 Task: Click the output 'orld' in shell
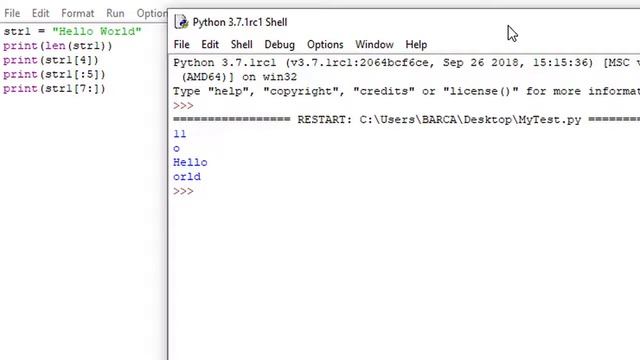187,177
